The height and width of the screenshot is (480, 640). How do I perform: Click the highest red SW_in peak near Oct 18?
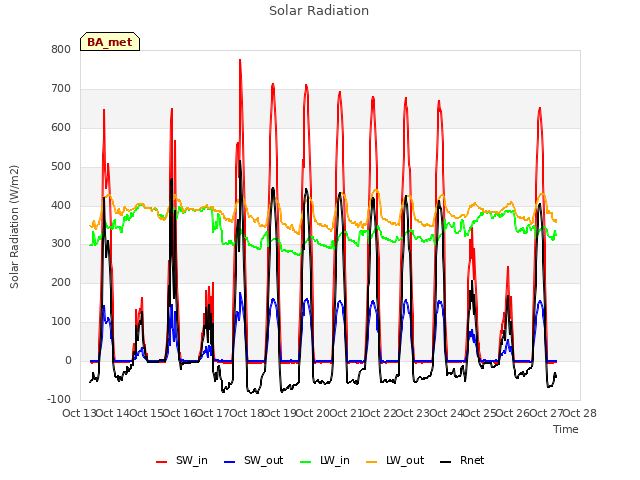click(x=240, y=60)
